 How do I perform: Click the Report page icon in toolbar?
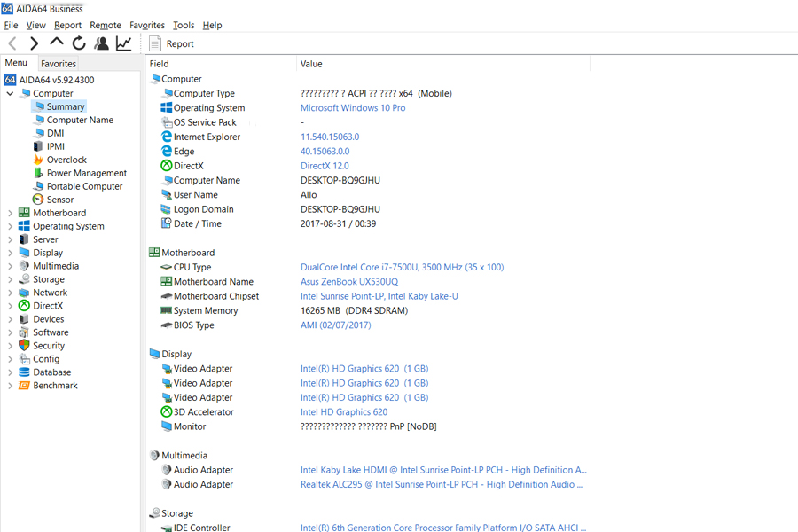(155, 43)
